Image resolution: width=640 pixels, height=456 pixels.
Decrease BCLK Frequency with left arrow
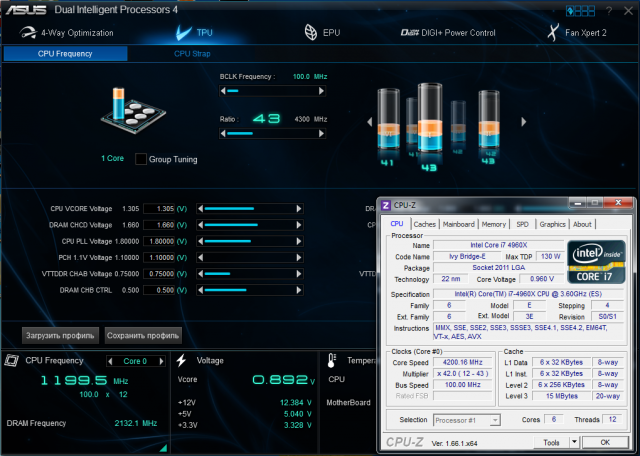(x=223, y=91)
